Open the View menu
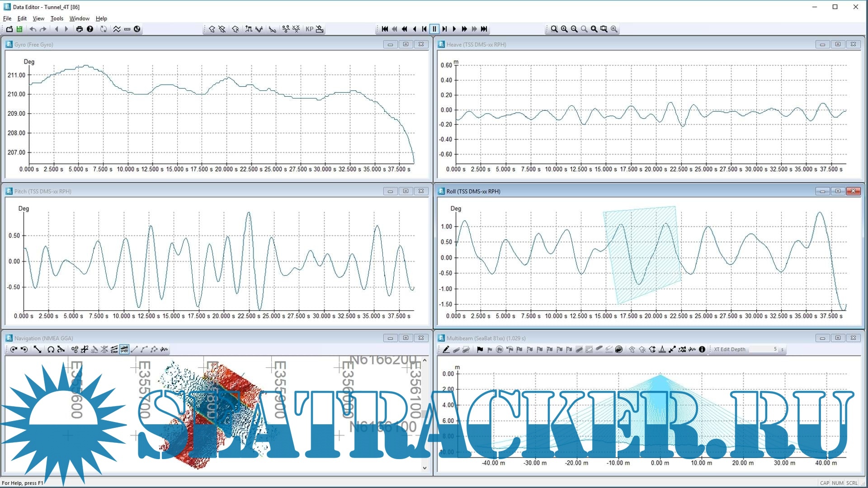The image size is (868, 488). tap(38, 19)
